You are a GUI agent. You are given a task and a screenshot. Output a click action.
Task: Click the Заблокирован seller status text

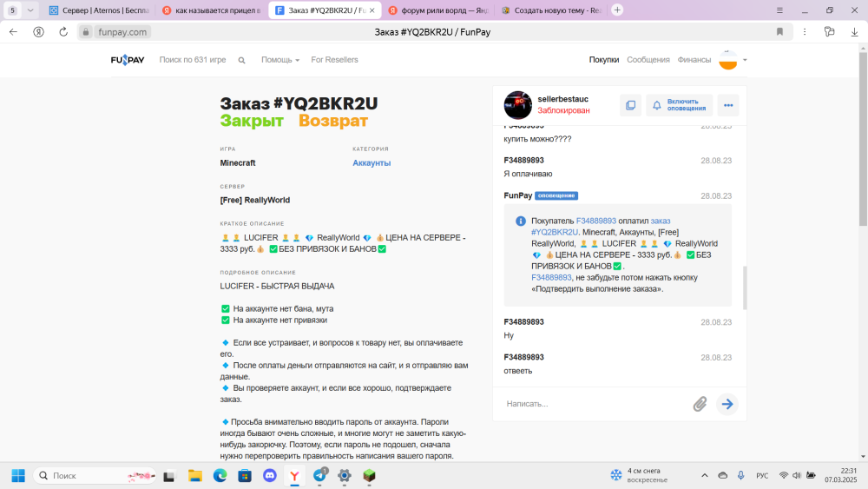[563, 110]
